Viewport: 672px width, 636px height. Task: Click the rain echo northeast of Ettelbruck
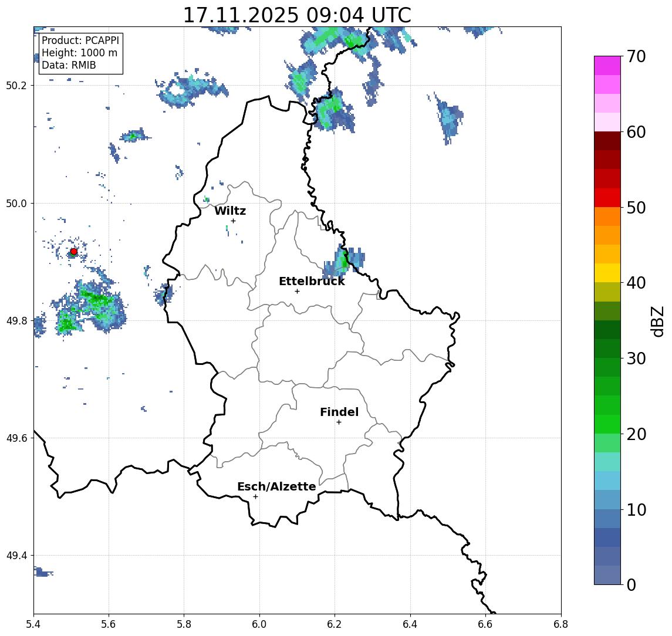tap(343, 262)
